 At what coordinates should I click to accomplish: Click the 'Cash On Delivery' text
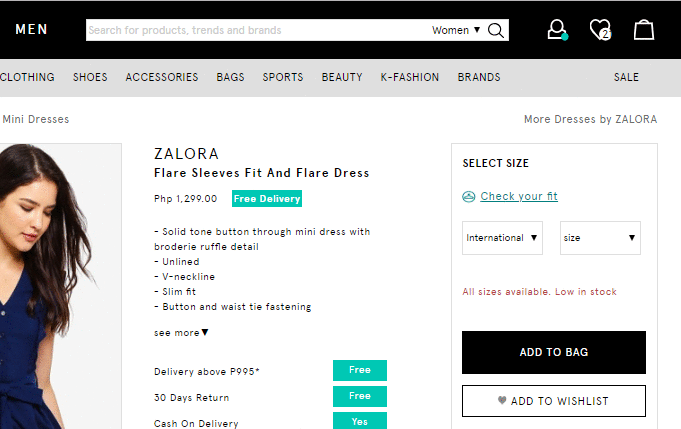196,423
